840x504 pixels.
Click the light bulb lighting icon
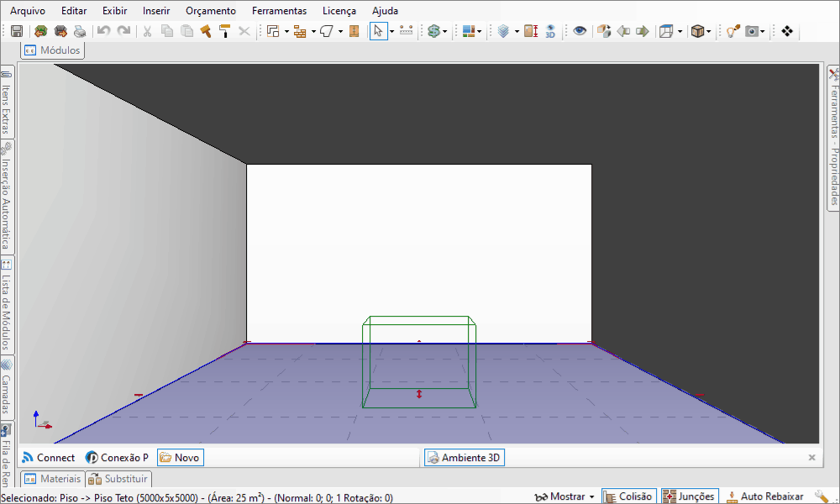(732, 31)
